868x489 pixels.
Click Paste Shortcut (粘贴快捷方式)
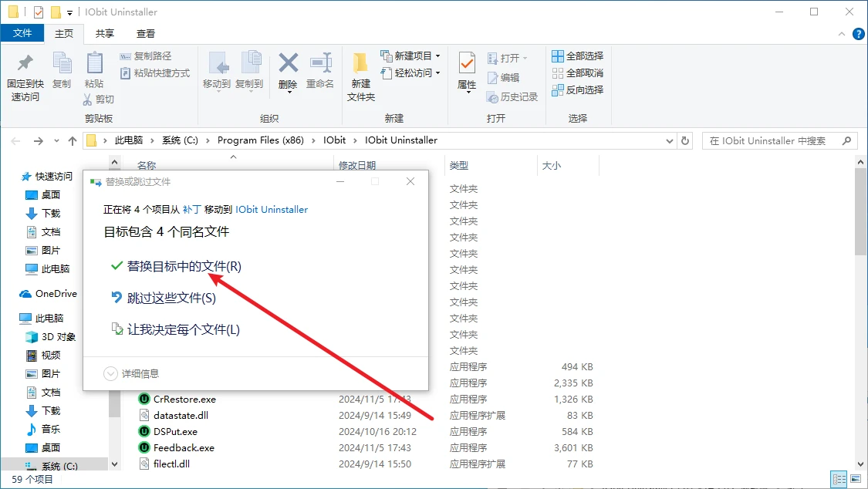point(155,73)
